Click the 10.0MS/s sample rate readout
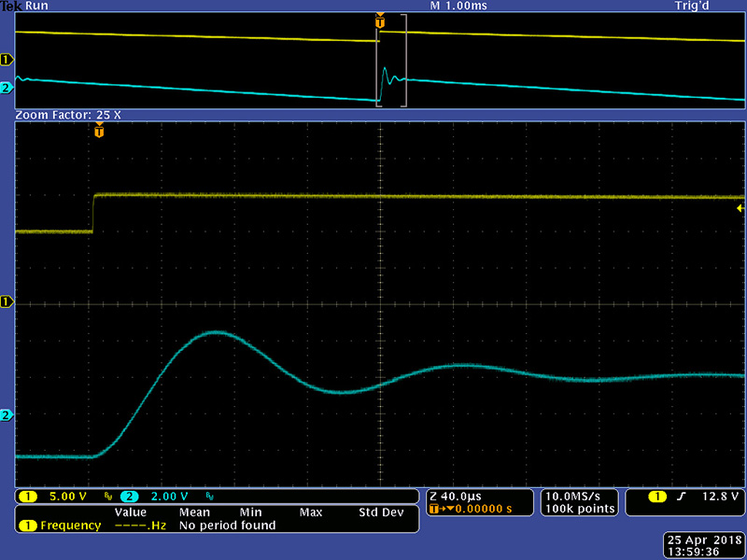Image resolution: width=747 pixels, height=560 pixels. click(x=572, y=497)
